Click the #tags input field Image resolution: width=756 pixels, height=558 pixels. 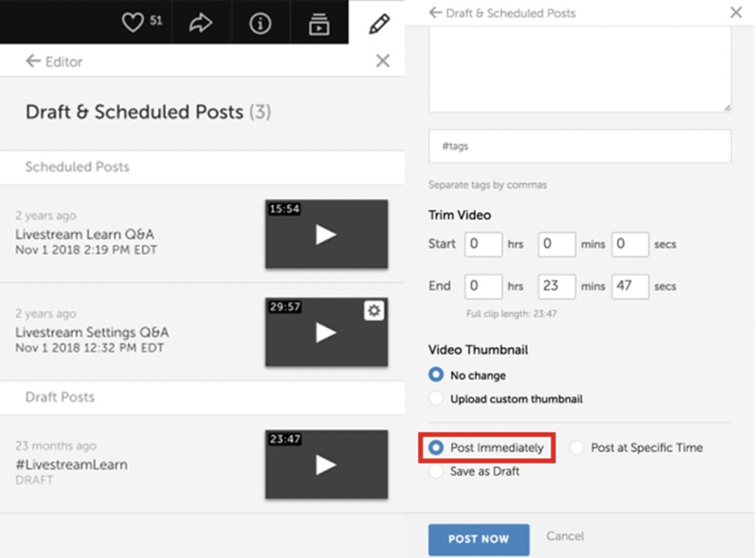tap(579, 146)
